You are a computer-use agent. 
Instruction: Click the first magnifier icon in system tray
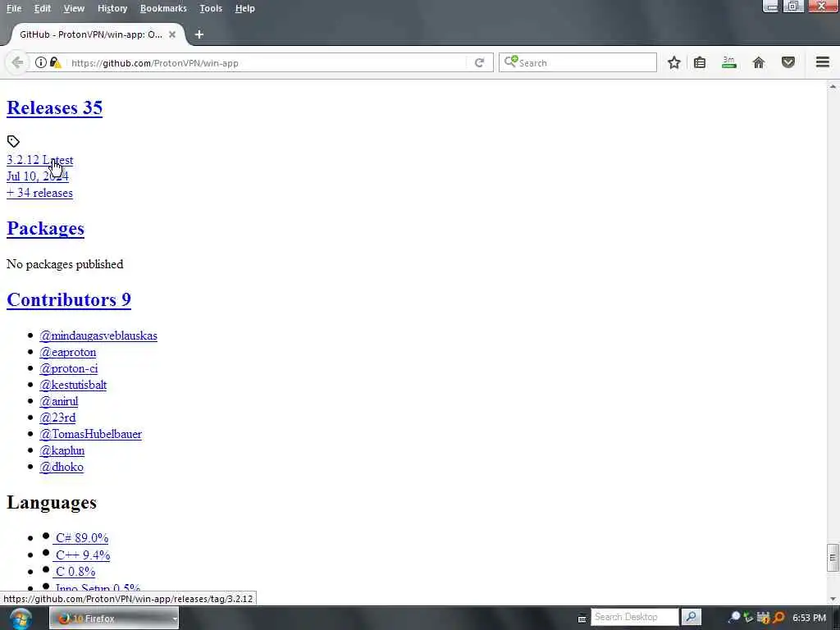tap(735, 617)
